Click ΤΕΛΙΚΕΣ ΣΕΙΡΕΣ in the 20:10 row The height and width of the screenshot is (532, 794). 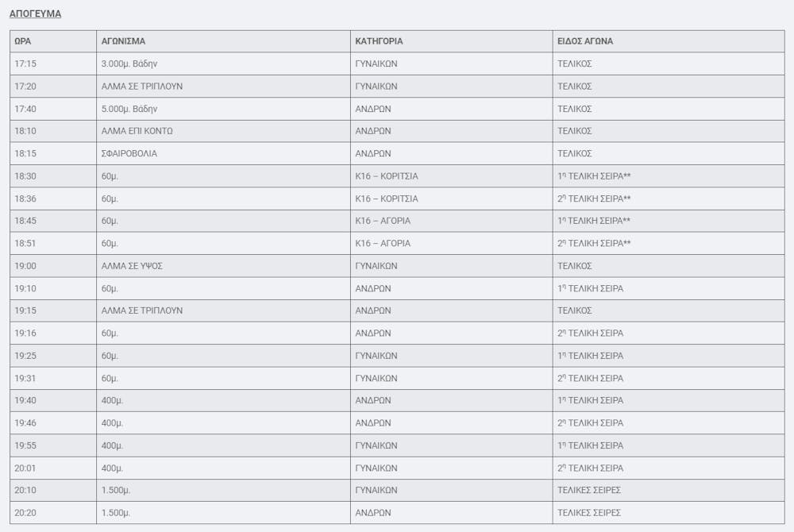(588, 490)
